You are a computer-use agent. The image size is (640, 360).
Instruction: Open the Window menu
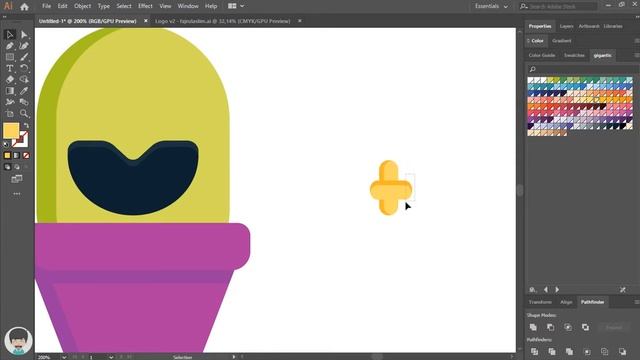pos(188,6)
